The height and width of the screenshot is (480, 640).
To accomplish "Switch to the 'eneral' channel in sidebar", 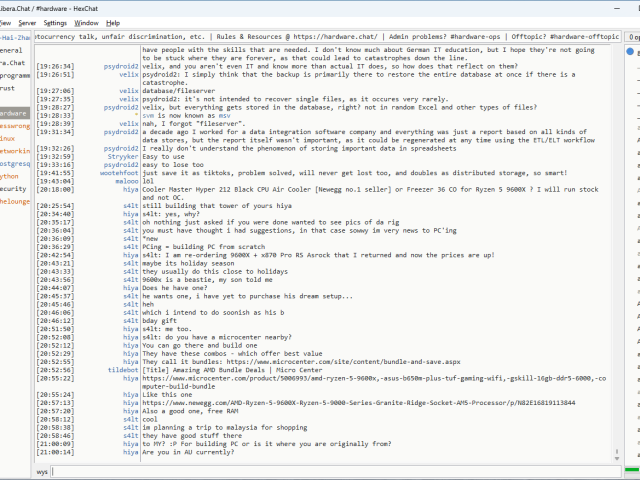I will click(x=11, y=51).
